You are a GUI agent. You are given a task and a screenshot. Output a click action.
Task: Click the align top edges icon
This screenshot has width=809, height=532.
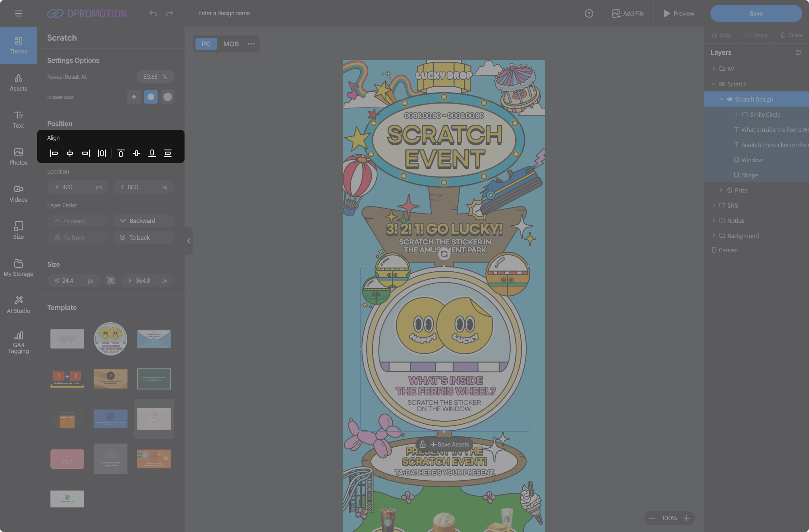pyautogui.click(x=121, y=153)
